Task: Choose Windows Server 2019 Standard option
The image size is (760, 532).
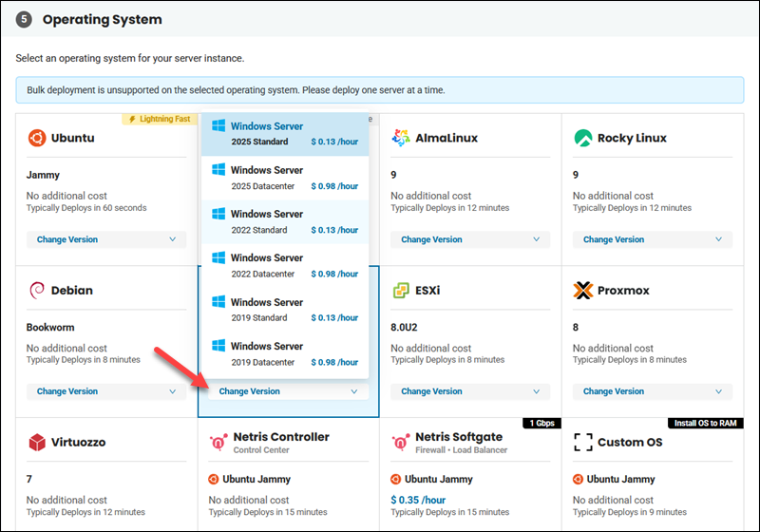Action: point(285,310)
